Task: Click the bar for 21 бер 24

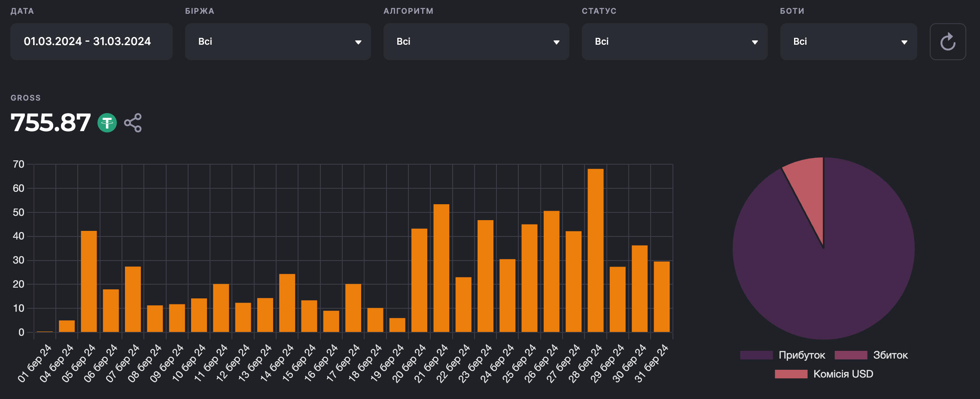Action: (x=441, y=268)
